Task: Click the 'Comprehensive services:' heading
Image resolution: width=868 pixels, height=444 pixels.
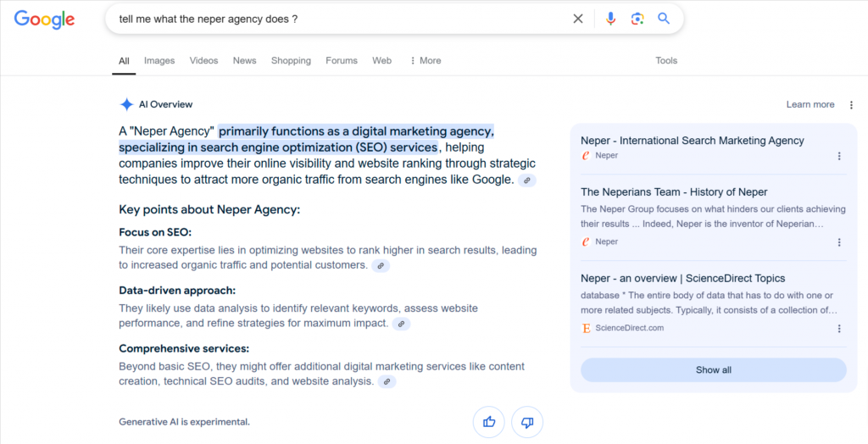Action: [184, 349]
